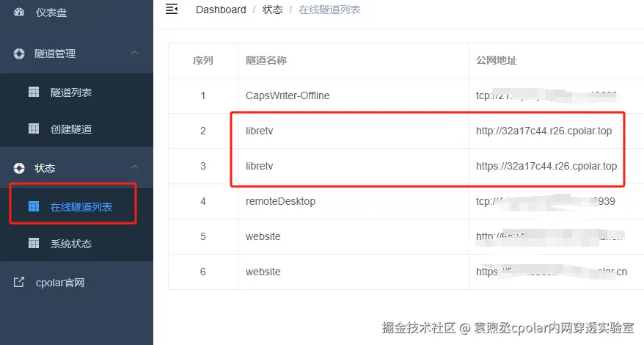Click sequence number 3 cell
Screen dimensions: 644x345
point(203,166)
